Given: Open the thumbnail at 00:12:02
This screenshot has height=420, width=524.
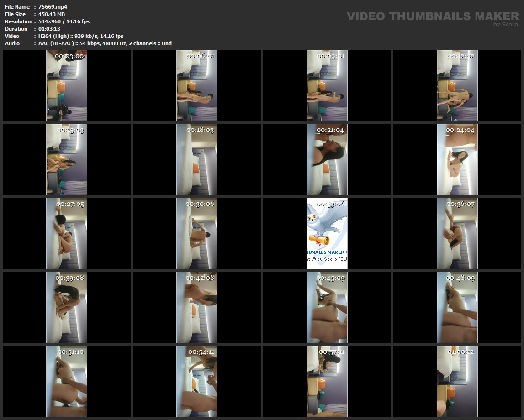Looking at the screenshot, I should [457, 85].
